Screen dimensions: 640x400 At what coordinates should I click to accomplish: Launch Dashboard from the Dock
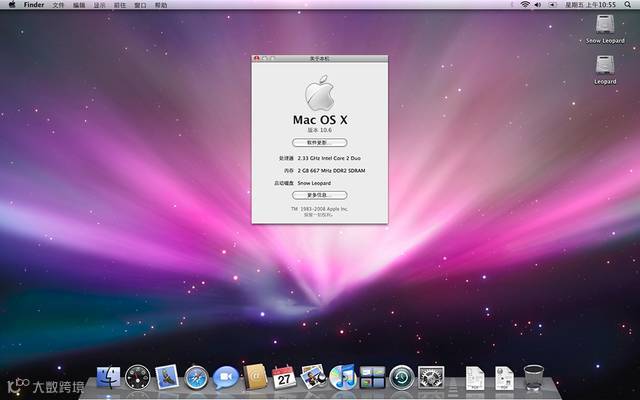(138, 377)
